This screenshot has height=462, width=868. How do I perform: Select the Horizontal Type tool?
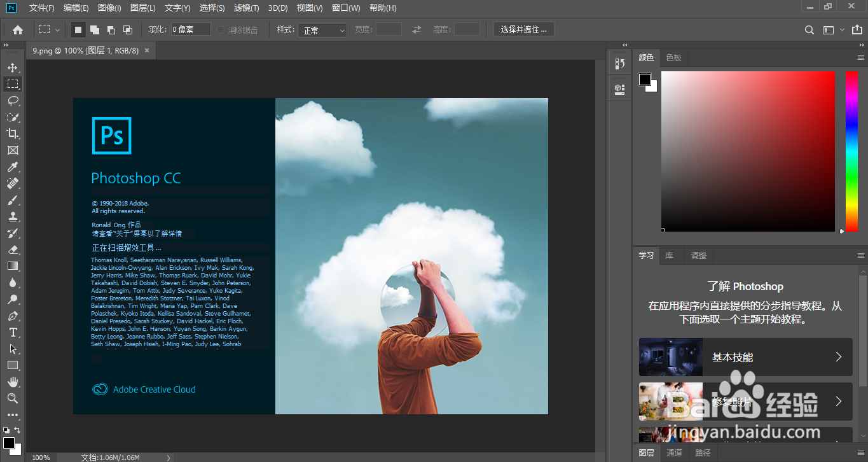(13, 332)
